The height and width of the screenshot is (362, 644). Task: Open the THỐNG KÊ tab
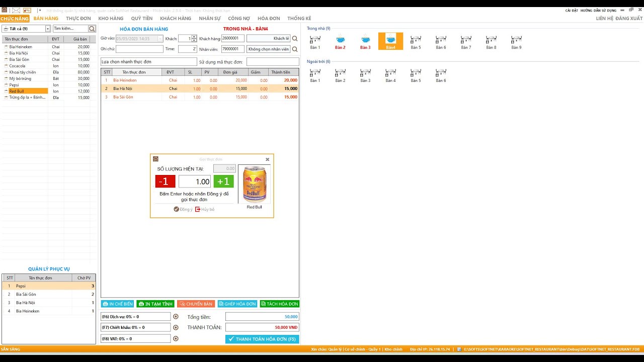[299, 19]
